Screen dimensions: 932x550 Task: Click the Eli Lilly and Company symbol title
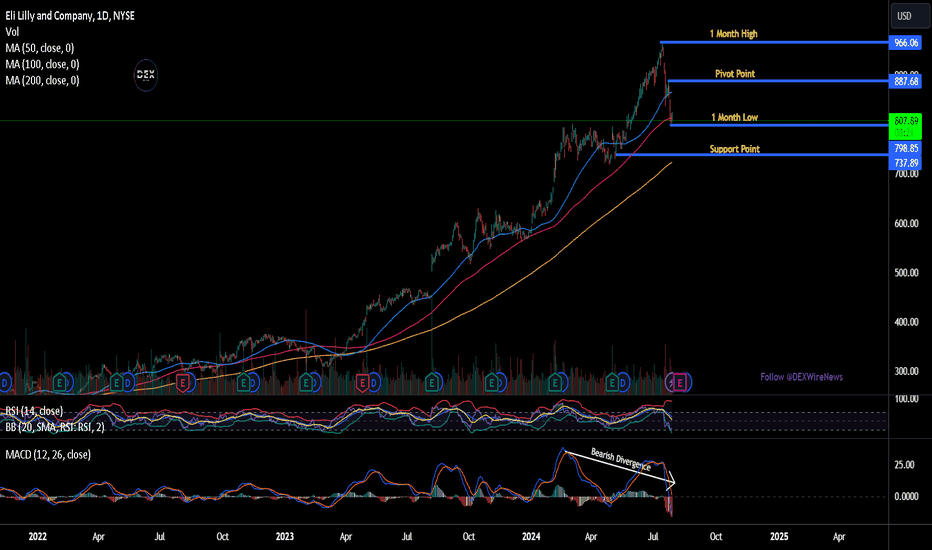coord(70,16)
